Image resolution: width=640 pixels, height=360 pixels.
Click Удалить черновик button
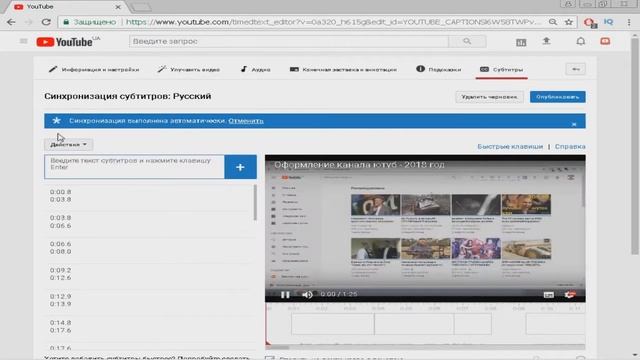pos(489,97)
